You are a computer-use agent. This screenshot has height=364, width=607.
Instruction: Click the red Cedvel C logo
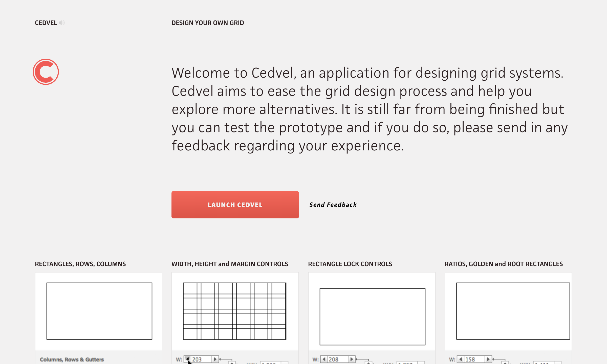tap(46, 72)
